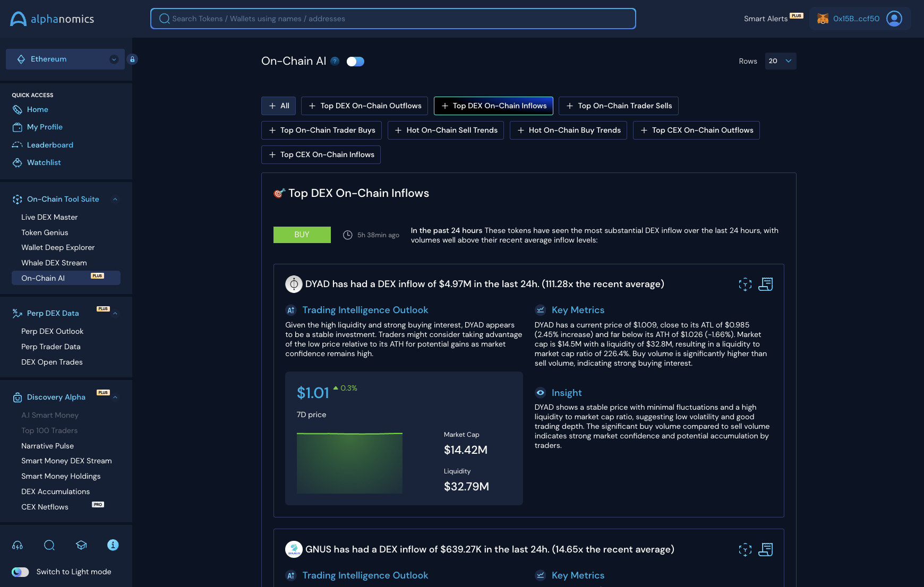Click the token and wallet search field
The height and width of the screenshot is (587, 924).
393,19
